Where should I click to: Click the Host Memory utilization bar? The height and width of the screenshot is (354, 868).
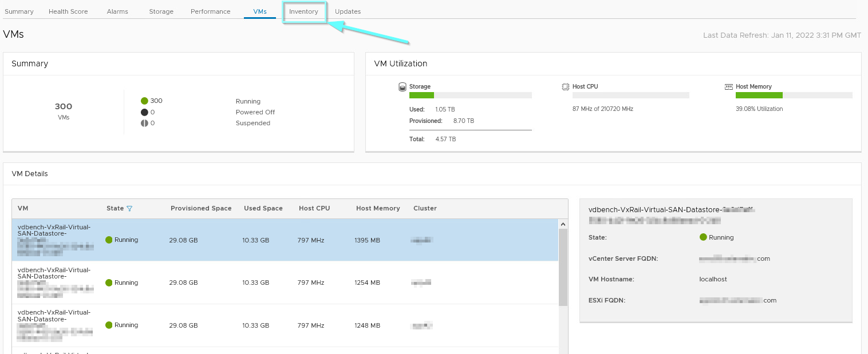point(794,96)
